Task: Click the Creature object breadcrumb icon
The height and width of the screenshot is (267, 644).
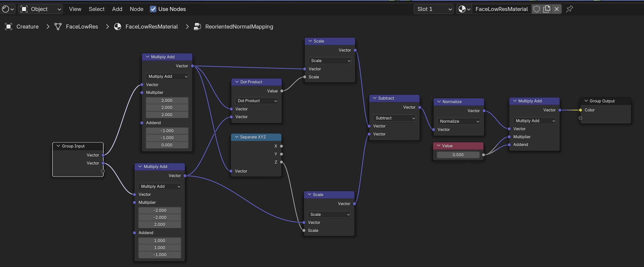Action: click(9, 27)
